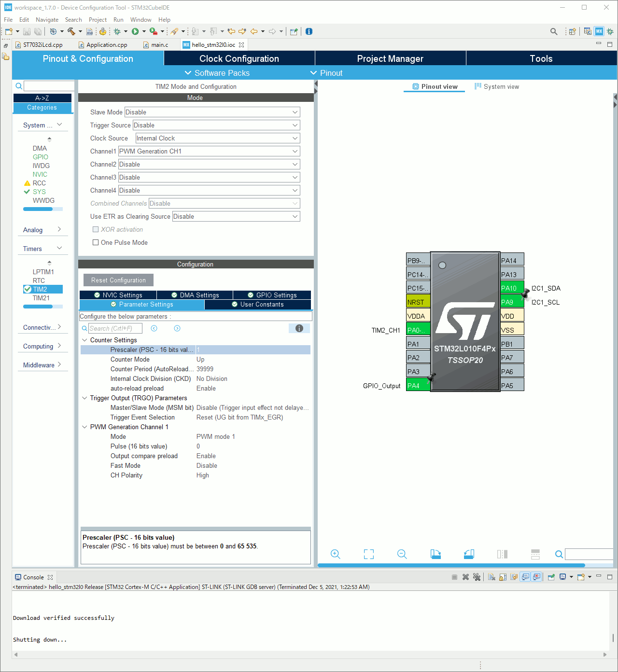Click the Build hammer icon
This screenshot has height=672, width=618.
(x=71, y=31)
